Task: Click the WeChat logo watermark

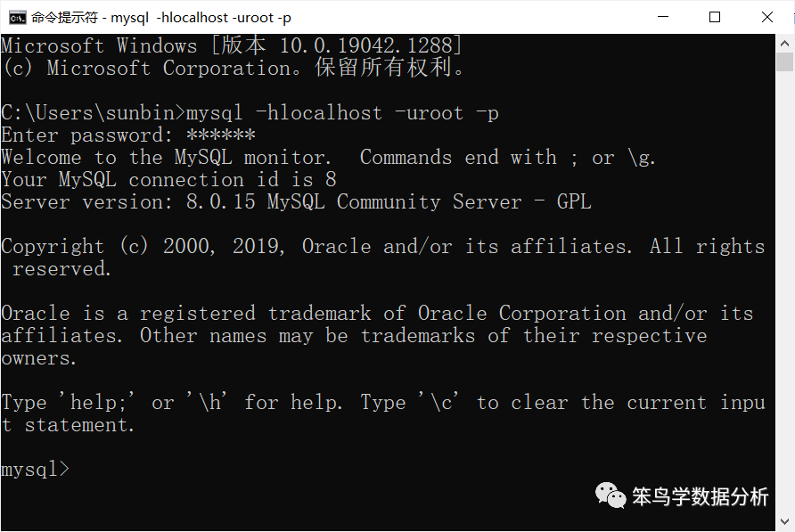Action: click(611, 495)
